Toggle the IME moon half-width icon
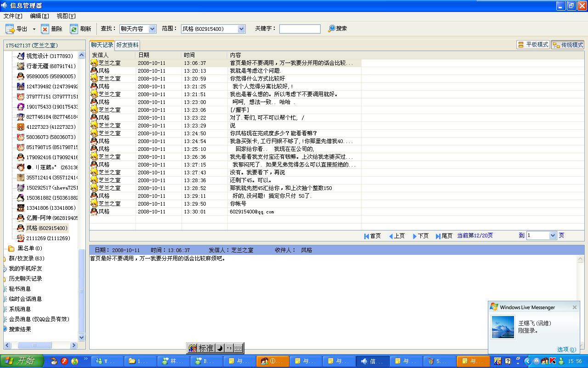This screenshot has height=368, width=588. (x=219, y=348)
